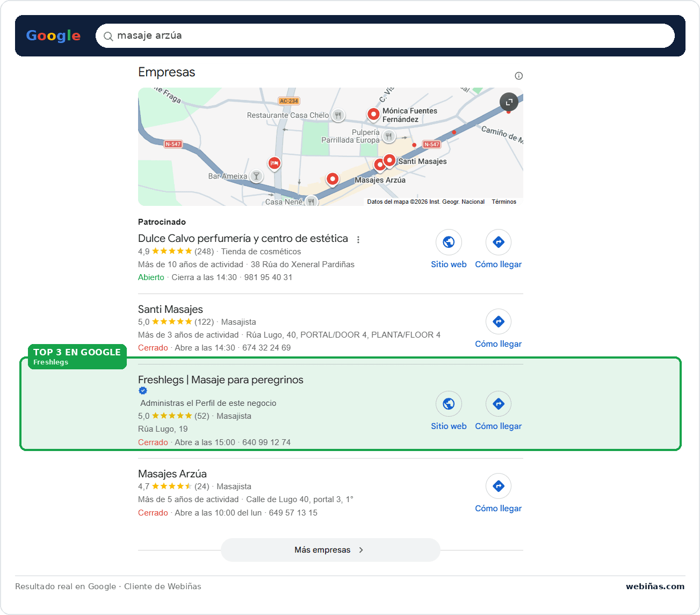Click the Google logo
The height and width of the screenshot is (615, 700).
coord(53,35)
